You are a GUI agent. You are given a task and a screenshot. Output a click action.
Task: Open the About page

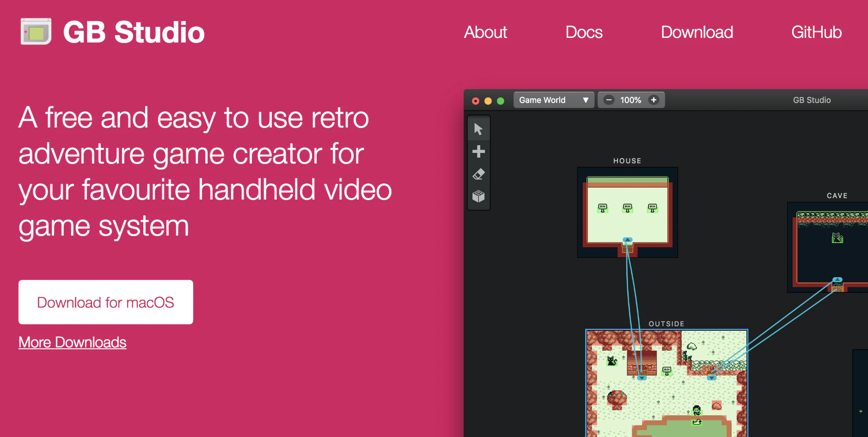click(x=485, y=32)
